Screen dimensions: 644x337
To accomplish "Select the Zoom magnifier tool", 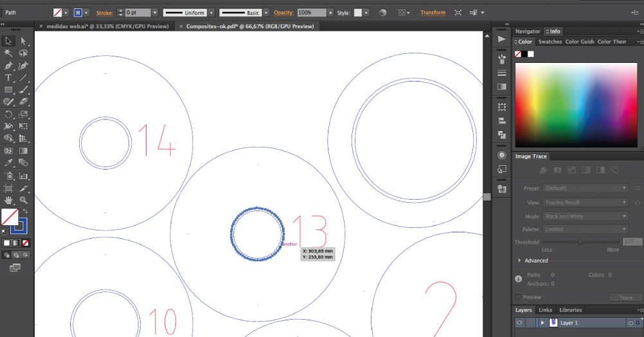I will [23, 200].
